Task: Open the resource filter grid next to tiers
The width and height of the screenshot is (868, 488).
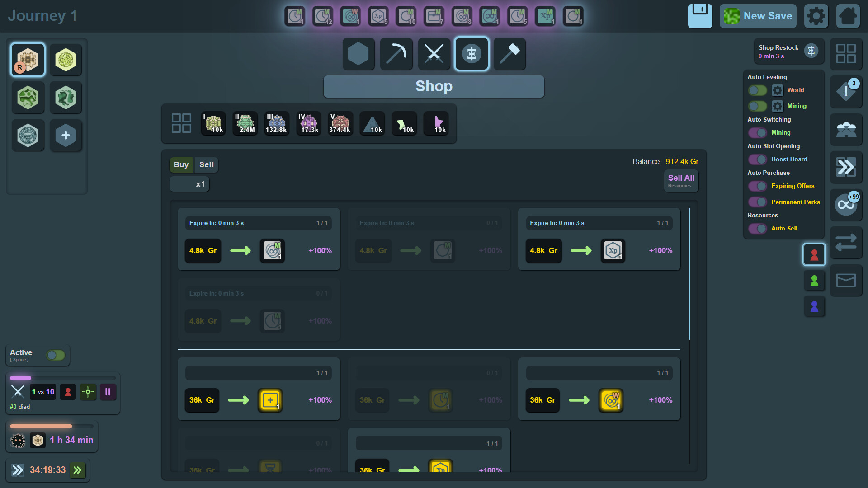Action: pyautogui.click(x=181, y=123)
